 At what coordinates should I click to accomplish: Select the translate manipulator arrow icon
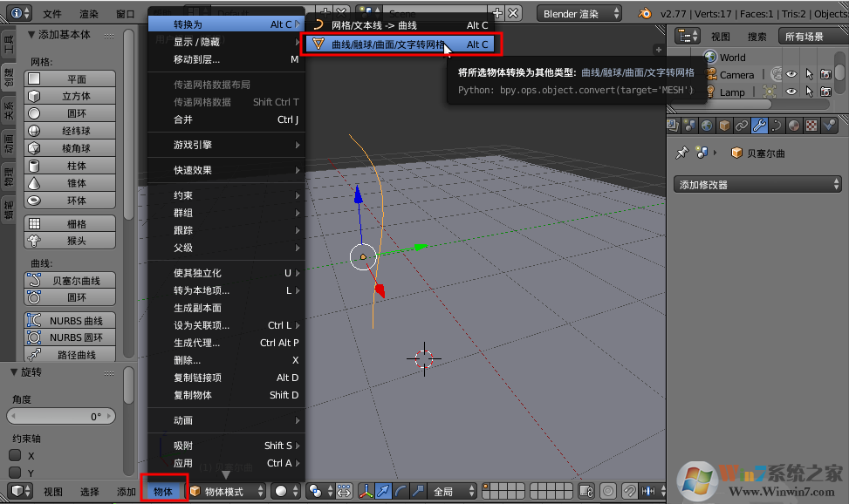coord(382,492)
